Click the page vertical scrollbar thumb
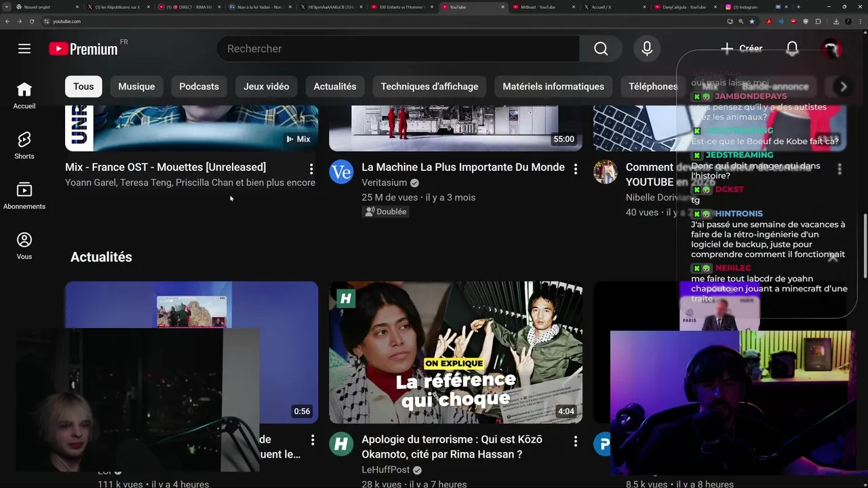This screenshot has height=488, width=868. [x=865, y=245]
